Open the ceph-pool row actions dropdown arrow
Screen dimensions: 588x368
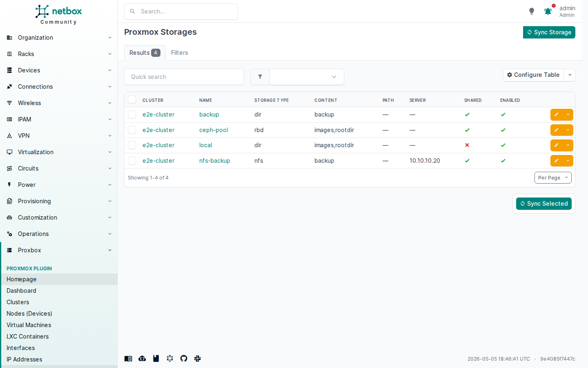pyautogui.click(x=568, y=130)
